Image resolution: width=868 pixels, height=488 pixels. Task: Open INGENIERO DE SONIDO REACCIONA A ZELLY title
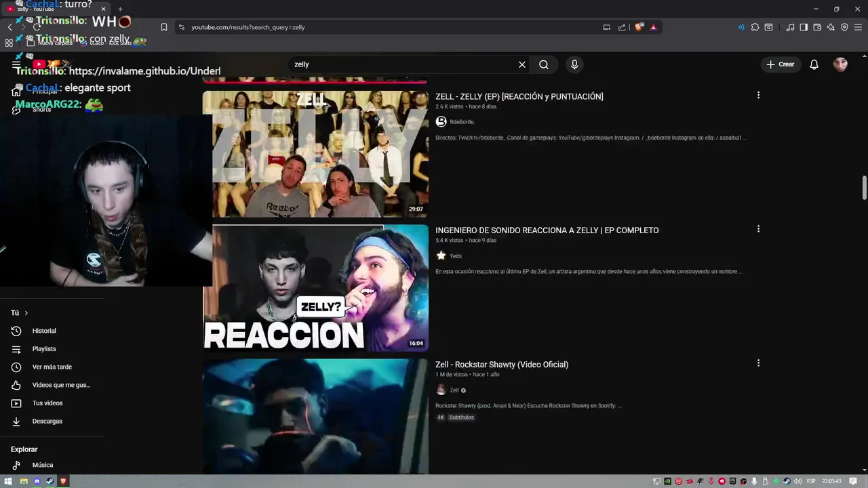click(x=547, y=230)
